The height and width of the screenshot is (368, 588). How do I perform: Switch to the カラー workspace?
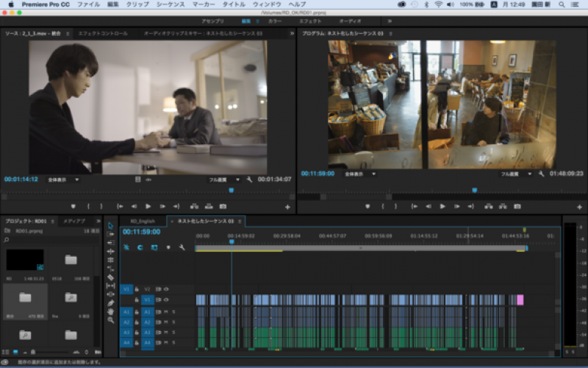coord(274,21)
